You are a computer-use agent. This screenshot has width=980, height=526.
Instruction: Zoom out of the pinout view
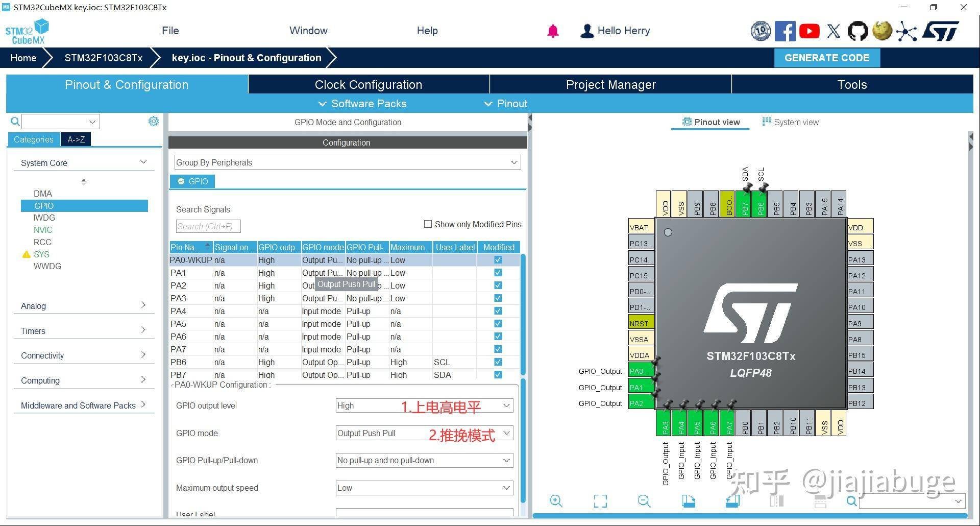click(644, 501)
